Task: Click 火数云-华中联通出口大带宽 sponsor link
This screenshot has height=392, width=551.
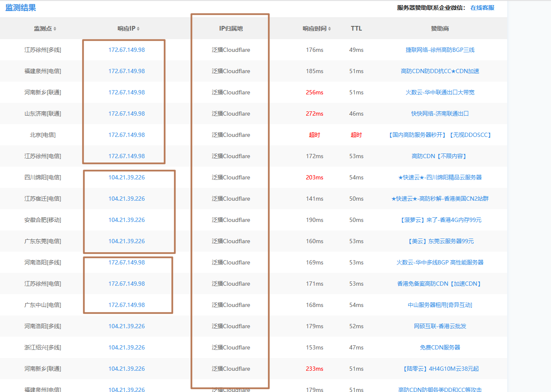Action: pos(440,92)
